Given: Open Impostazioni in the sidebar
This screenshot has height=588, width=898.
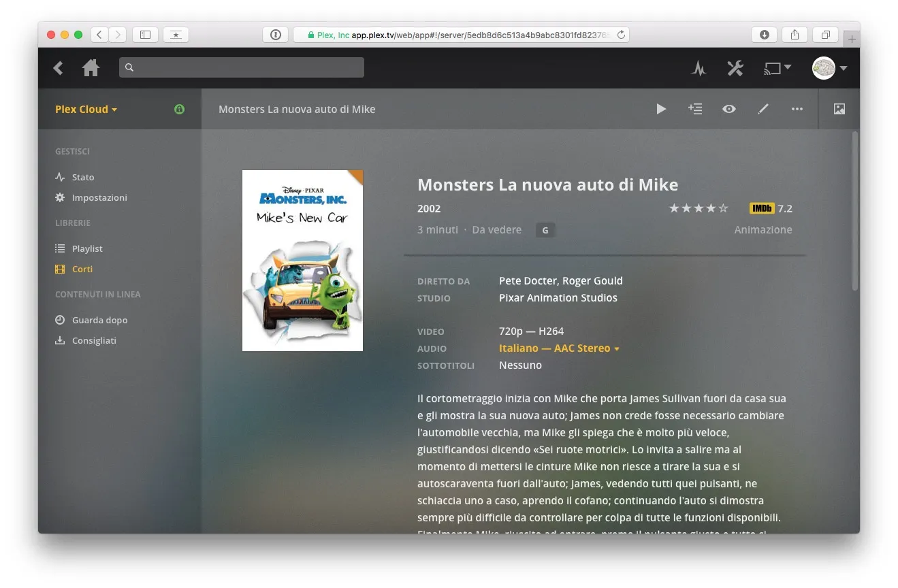Looking at the screenshot, I should [x=99, y=197].
